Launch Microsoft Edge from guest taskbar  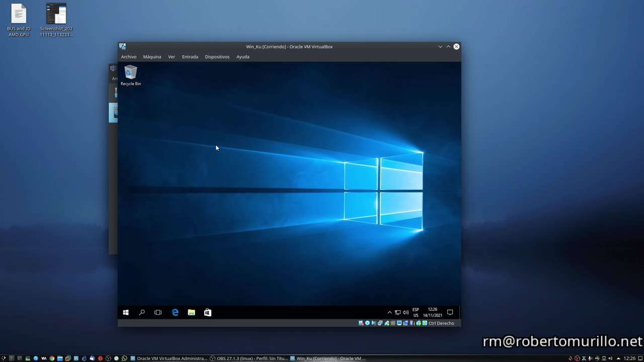tap(175, 312)
